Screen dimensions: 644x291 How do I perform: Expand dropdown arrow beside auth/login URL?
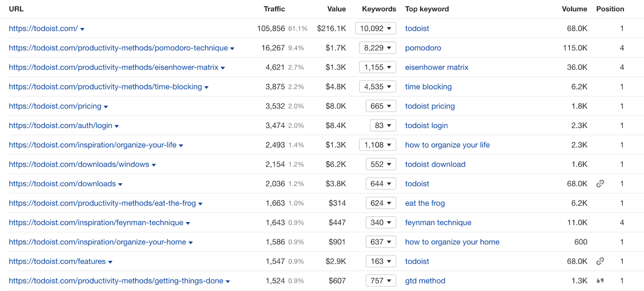pos(117,126)
